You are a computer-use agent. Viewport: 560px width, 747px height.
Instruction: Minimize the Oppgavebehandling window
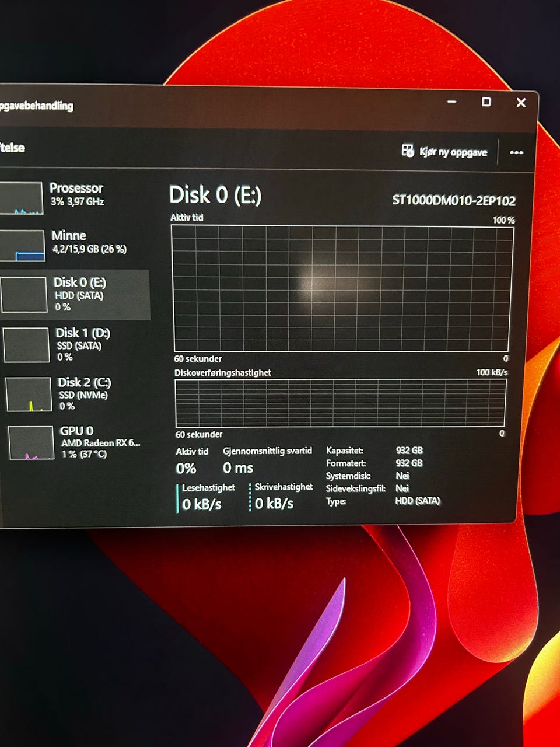tap(452, 102)
